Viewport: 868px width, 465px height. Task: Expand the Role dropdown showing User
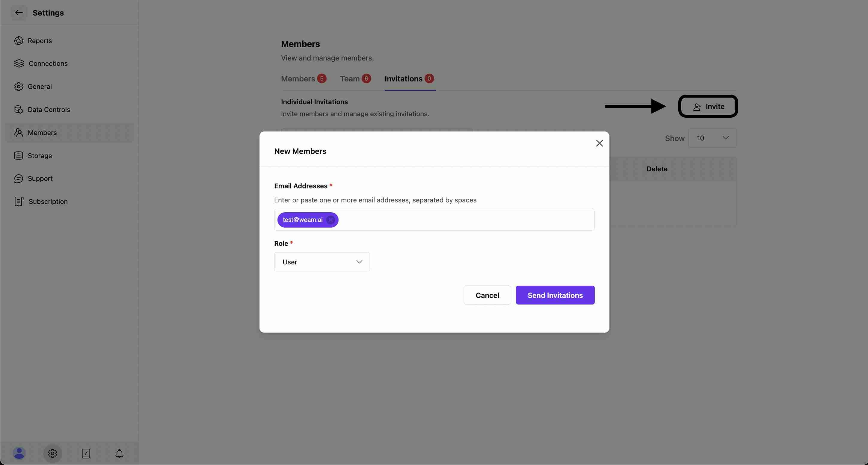point(322,262)
